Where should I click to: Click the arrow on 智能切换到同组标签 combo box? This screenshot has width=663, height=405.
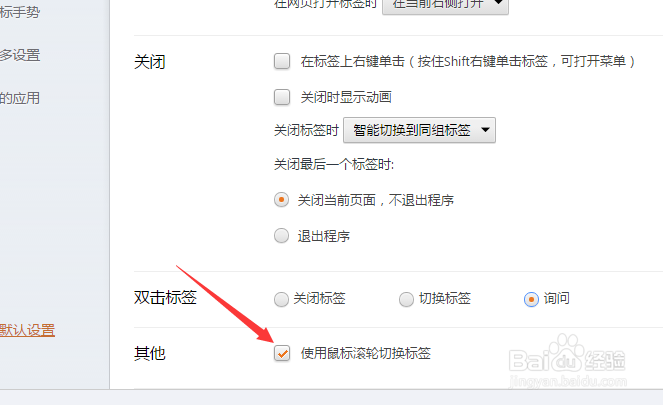point(485,130)
